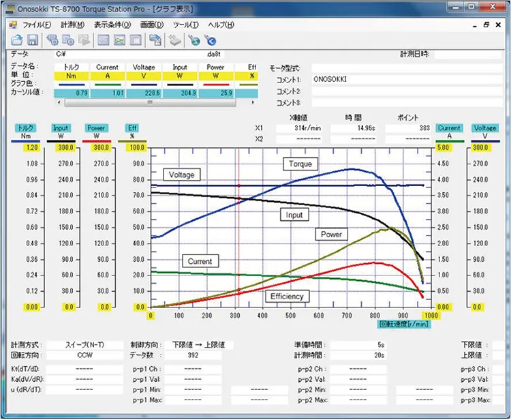Click the data table scrollbar right arrow
This screenshot has height=420, width=511.
[x=253, y=102]
